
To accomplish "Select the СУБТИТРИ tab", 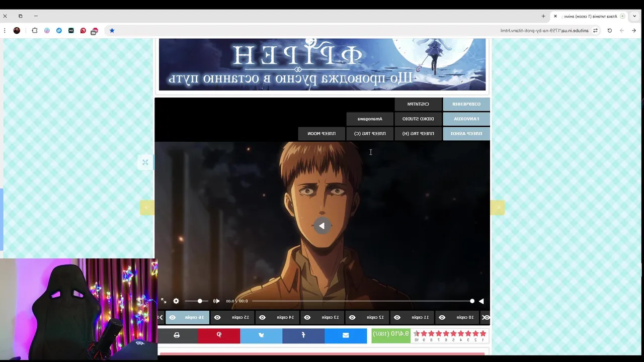I will [x=418, y=104].
